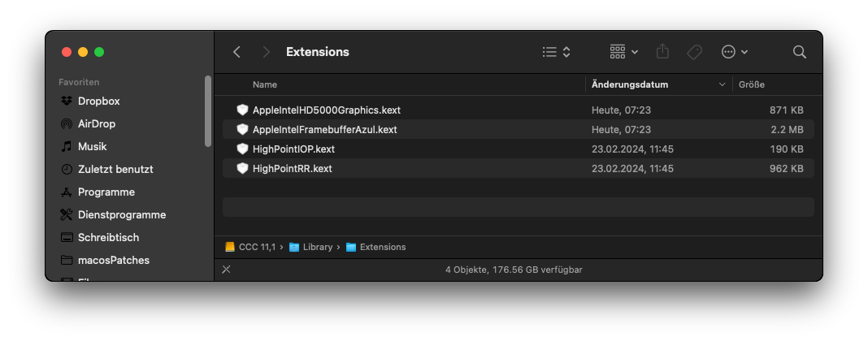Click the HighPointRR.kext shield icon
Image resolution: width=868 pixels, height=341 pixels.
click(x=242, y=168)
